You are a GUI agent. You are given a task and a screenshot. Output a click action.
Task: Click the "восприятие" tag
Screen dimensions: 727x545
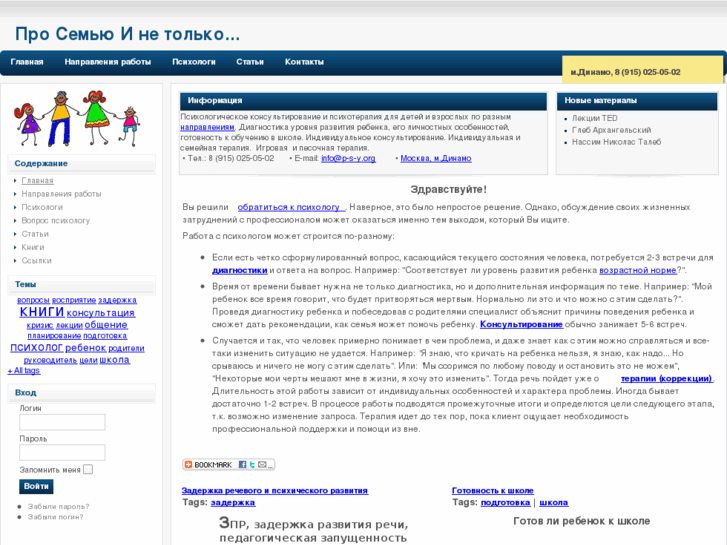pos(74,300)
